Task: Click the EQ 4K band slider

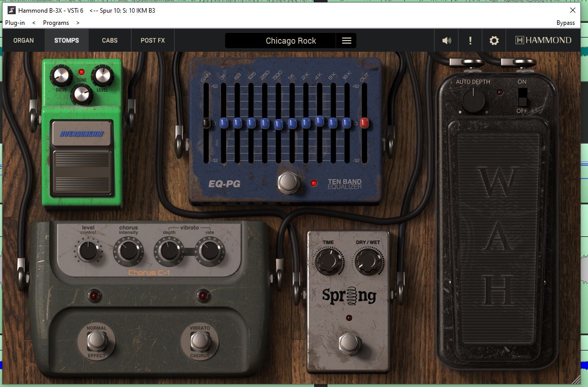Action: click(319, 121)
